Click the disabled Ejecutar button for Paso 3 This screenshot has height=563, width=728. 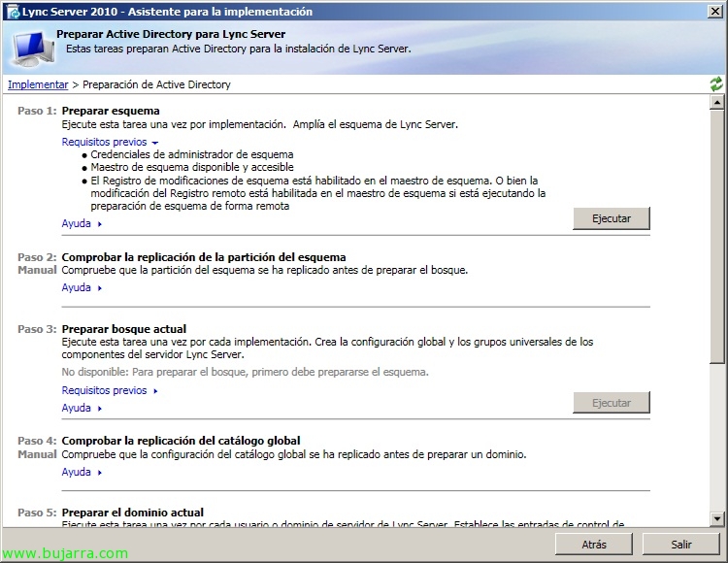point(611,403)
